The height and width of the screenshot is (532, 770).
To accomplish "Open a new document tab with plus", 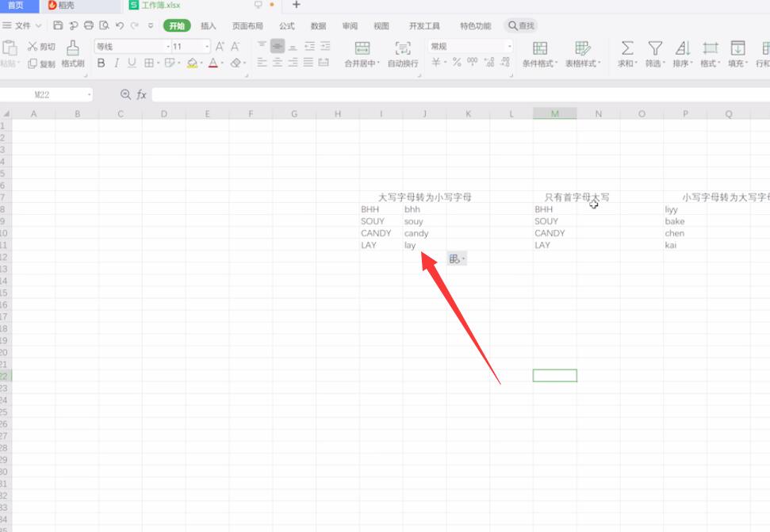I will [x=296, y=5].
